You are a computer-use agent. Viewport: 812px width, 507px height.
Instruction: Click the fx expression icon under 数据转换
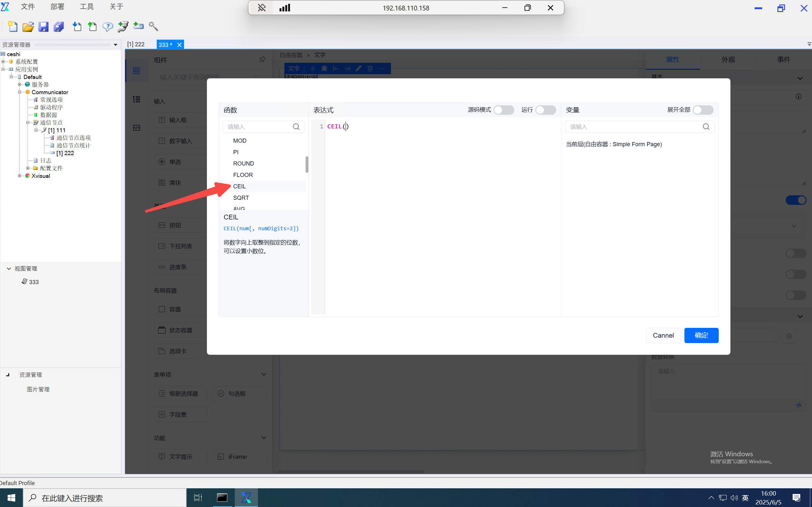[799, 405]
